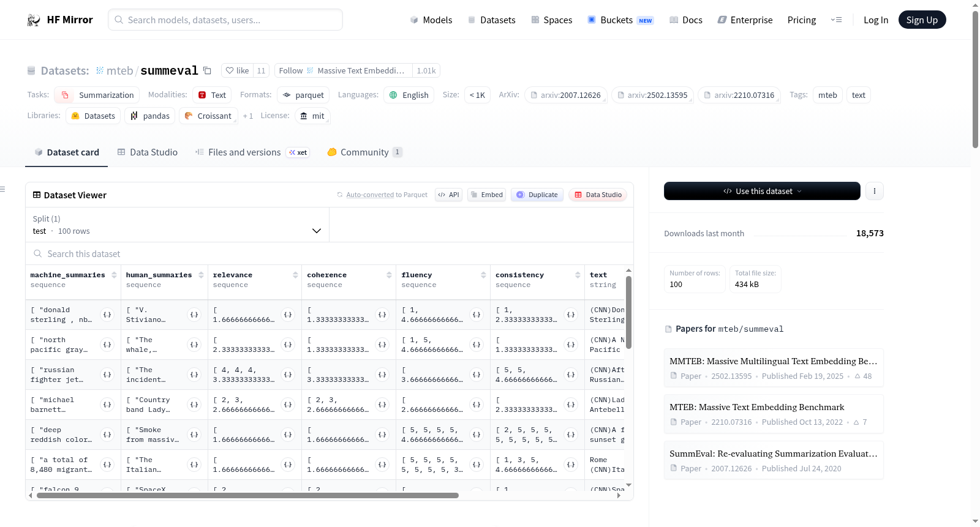This screenshot has height=527, width=980.
Task: Expand JSON for the "V. Stiviano" human_summaries cell
Action: 194,315
